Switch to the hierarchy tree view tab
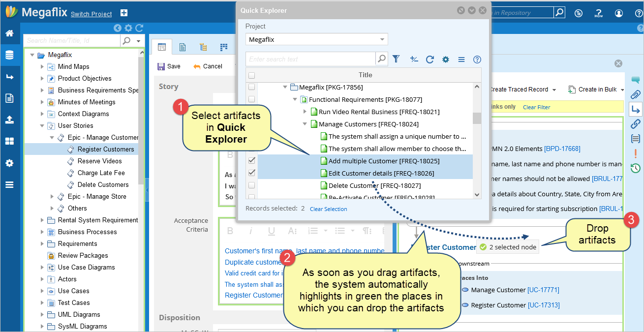 [x=203, y=47]
